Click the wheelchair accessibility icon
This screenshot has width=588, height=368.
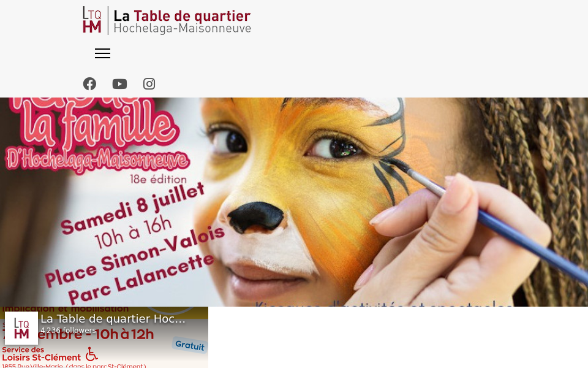click(91, 354)
